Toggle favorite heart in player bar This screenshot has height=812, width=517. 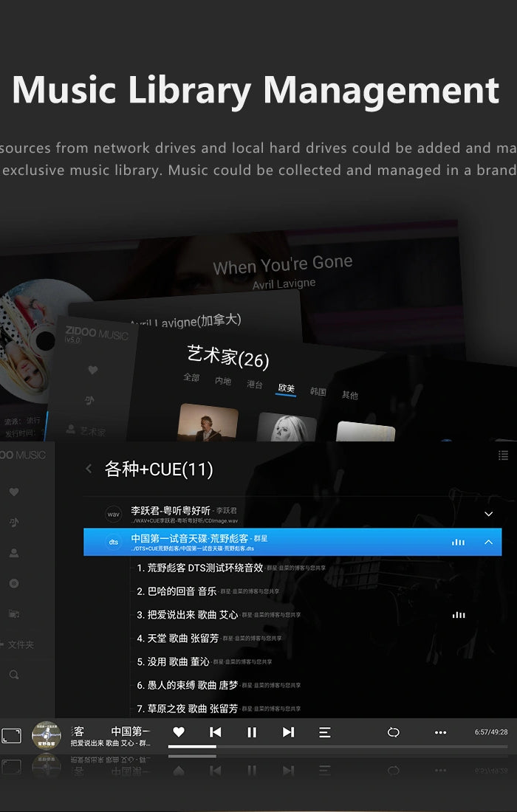178,732
